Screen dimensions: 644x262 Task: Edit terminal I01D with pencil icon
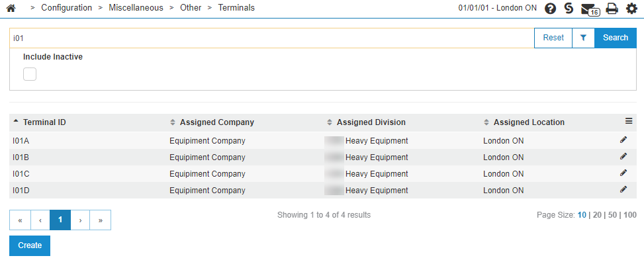(623, 189)
